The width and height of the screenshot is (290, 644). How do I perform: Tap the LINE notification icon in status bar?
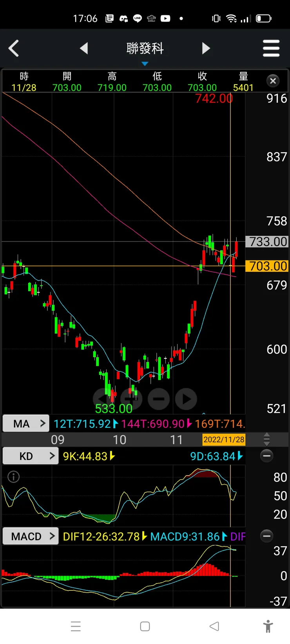pyautogui.click(x=138, y=18)
